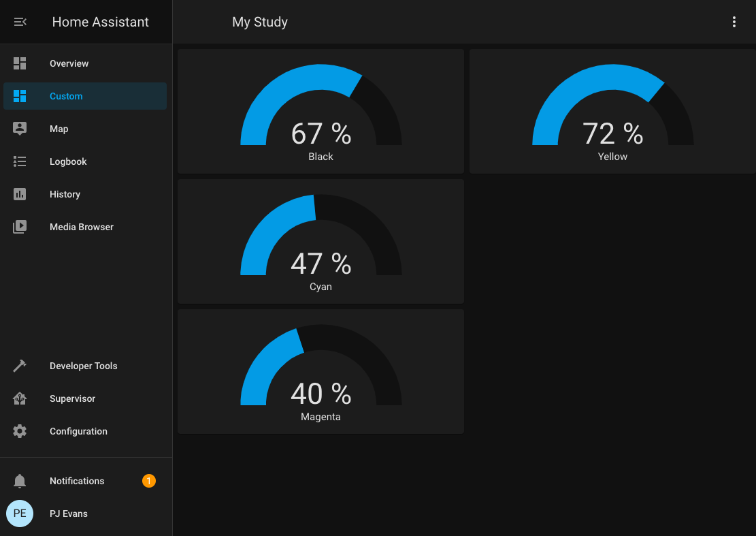Click the orange notification count badge
Image resolution: width=756 pixels, height=536 pixels.
tap(148, 481)
